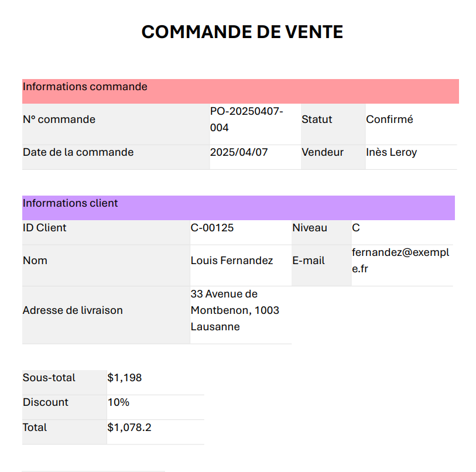Select the Statut label cell

pos(317,119)
